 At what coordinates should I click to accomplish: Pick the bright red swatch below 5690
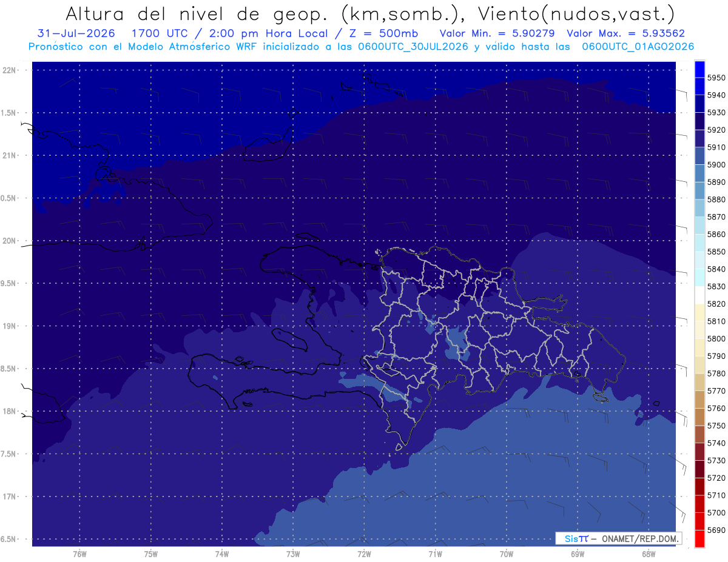click(699, 538)
